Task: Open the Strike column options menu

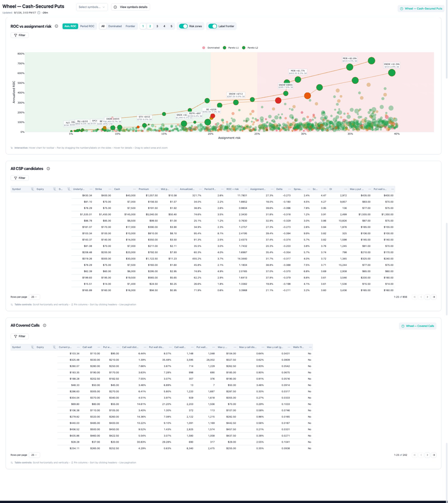Action: click(x=110, y=189)
